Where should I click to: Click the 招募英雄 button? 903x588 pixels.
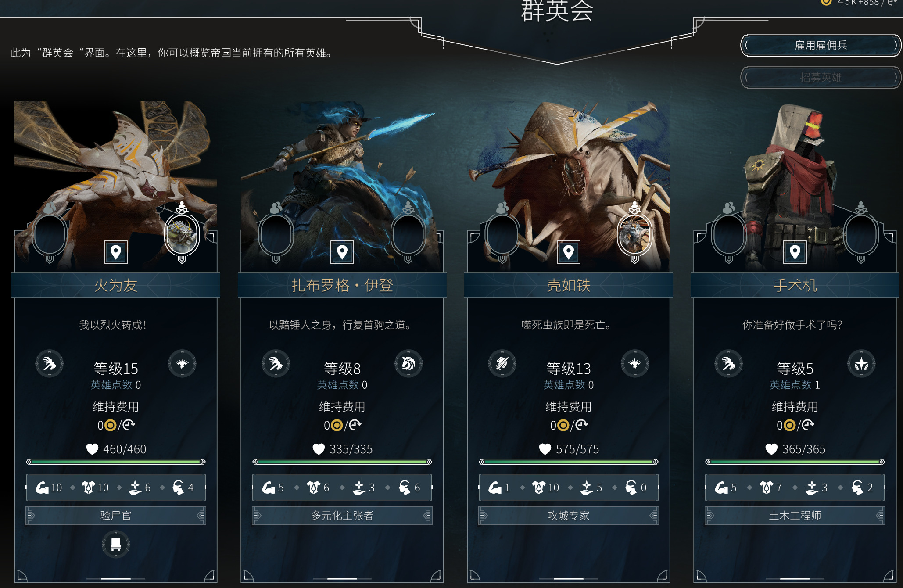[821, 77]
